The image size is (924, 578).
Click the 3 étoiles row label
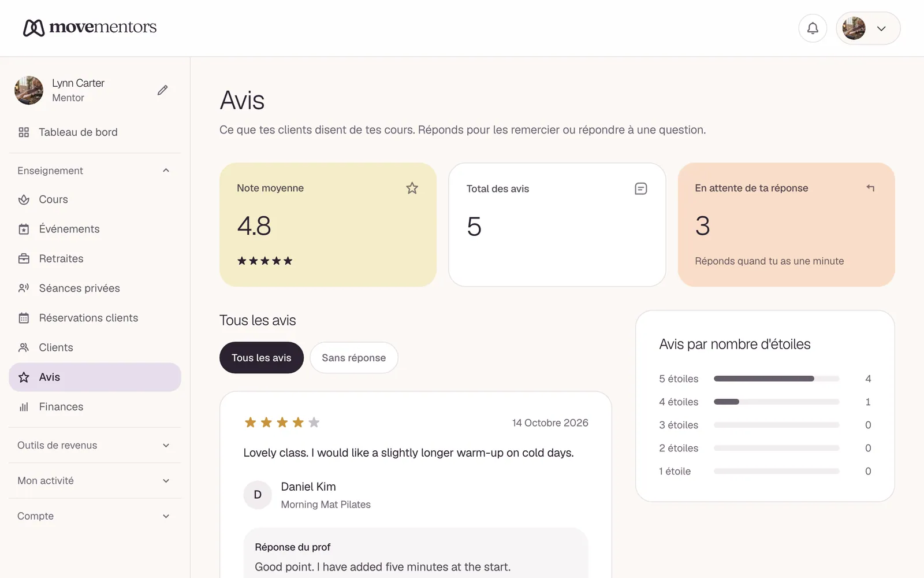679,425
